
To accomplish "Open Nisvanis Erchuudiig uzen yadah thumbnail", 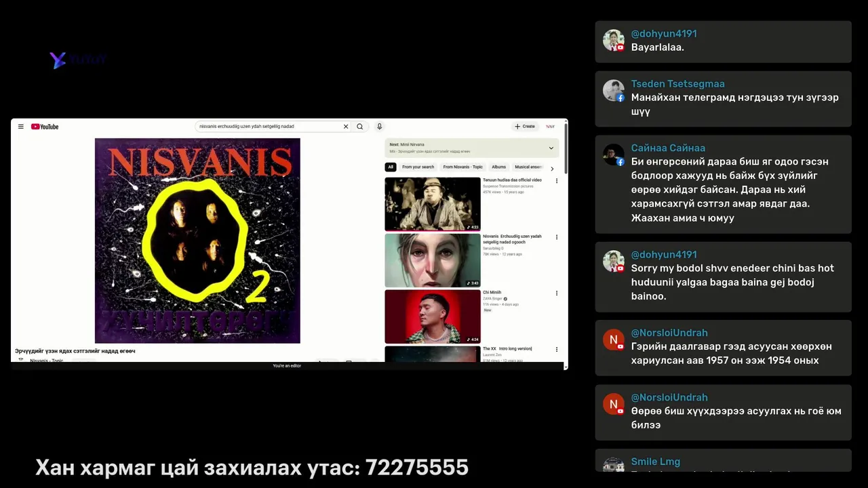I will click(433, 260).
